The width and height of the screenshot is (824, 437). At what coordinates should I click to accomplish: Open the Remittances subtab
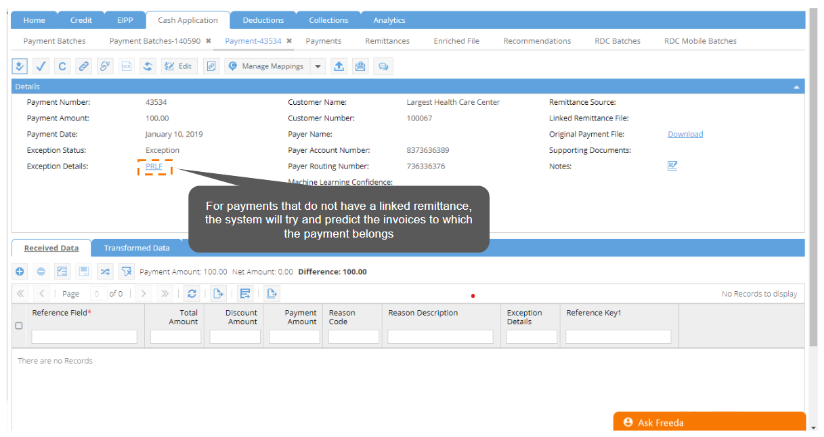[387, 41]
